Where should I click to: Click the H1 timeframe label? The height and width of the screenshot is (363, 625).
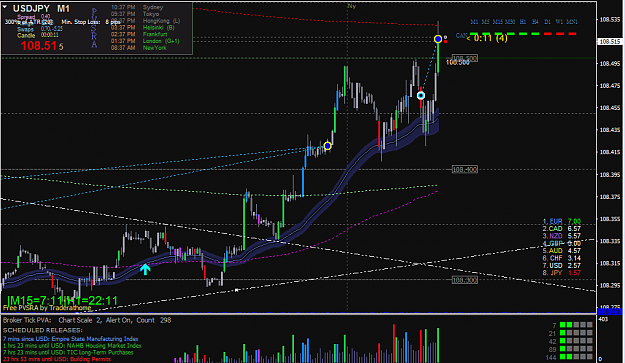[523, 22]
